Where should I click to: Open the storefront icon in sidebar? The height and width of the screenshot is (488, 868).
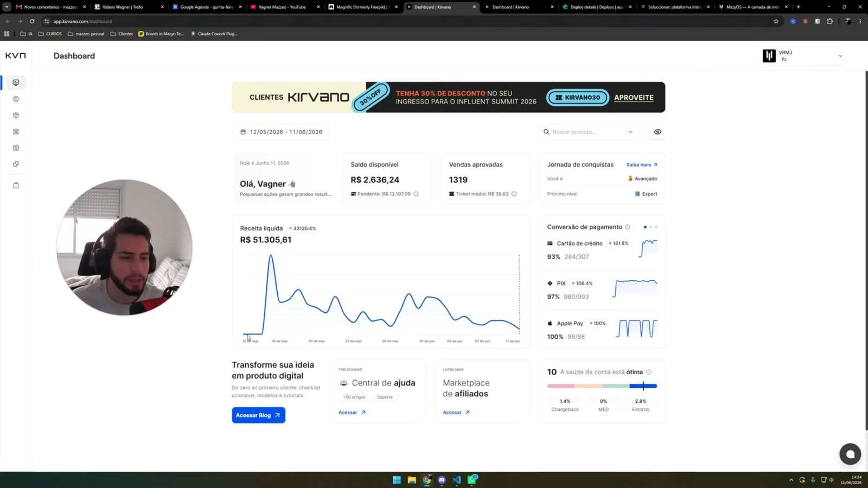pos(16,132)
